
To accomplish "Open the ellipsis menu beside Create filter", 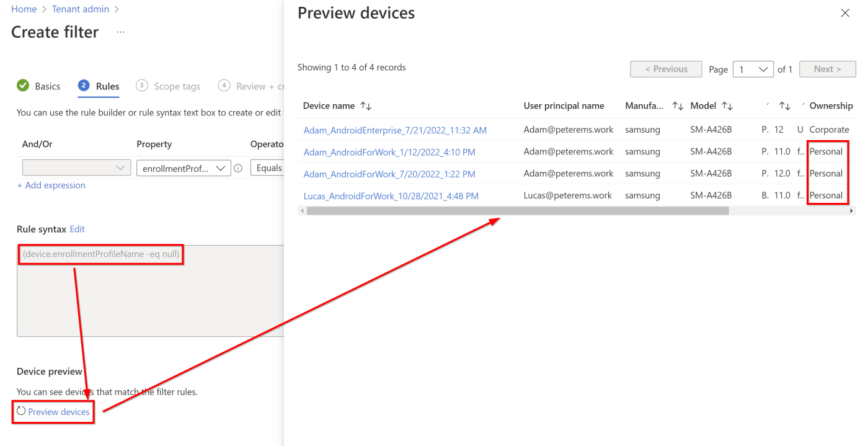I will click(120, 32).
